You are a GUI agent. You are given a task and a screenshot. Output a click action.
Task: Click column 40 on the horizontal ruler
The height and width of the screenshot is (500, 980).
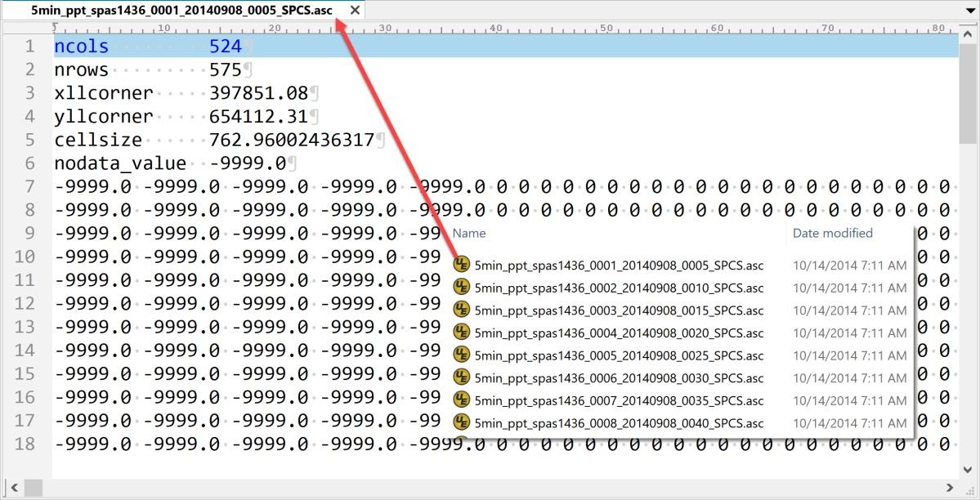(495, 27)
